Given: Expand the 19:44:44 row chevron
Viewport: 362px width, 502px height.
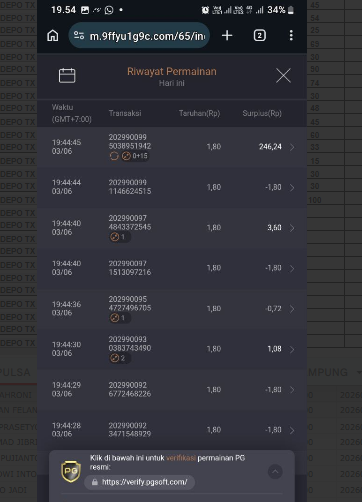Looking at the screenshot, I should (x=292, y=188).
